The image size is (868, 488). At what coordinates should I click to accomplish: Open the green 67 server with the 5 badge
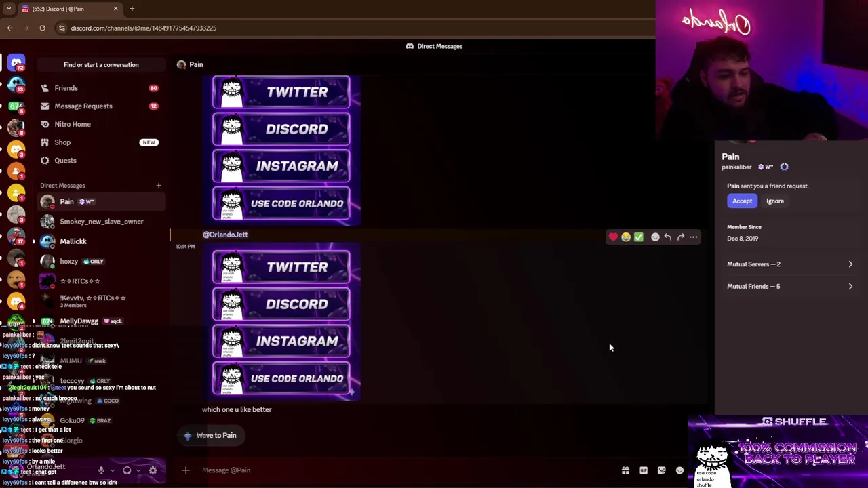click(x=16, y=106)
